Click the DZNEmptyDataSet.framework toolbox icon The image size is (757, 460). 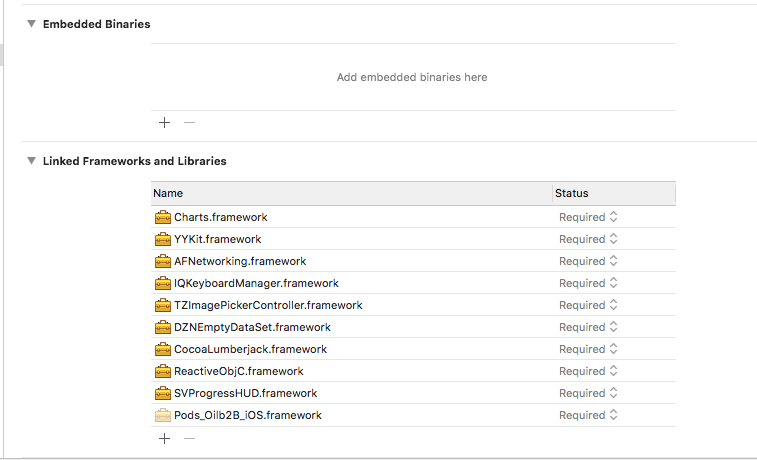tap(163, 327)
